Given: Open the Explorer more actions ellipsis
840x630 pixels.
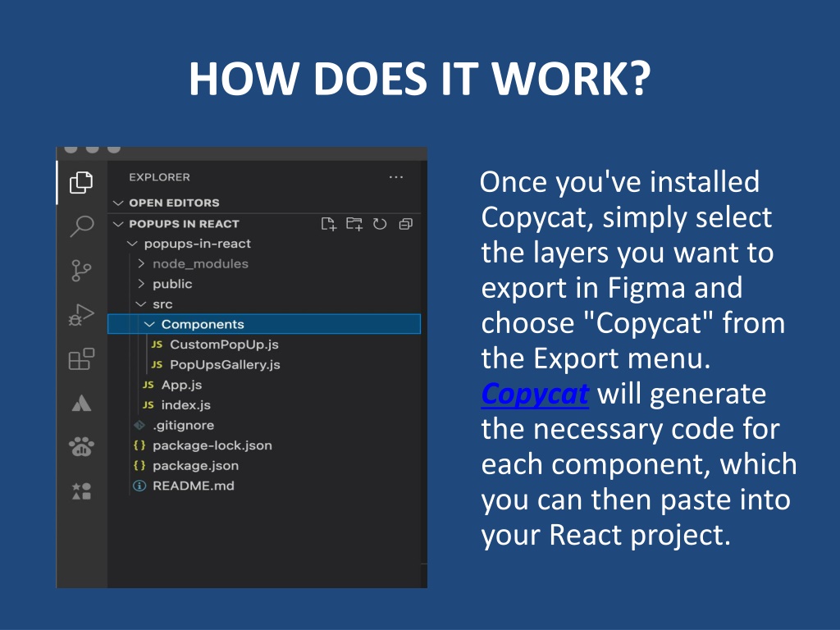Looking at the screenshot, I should (396, 177).
